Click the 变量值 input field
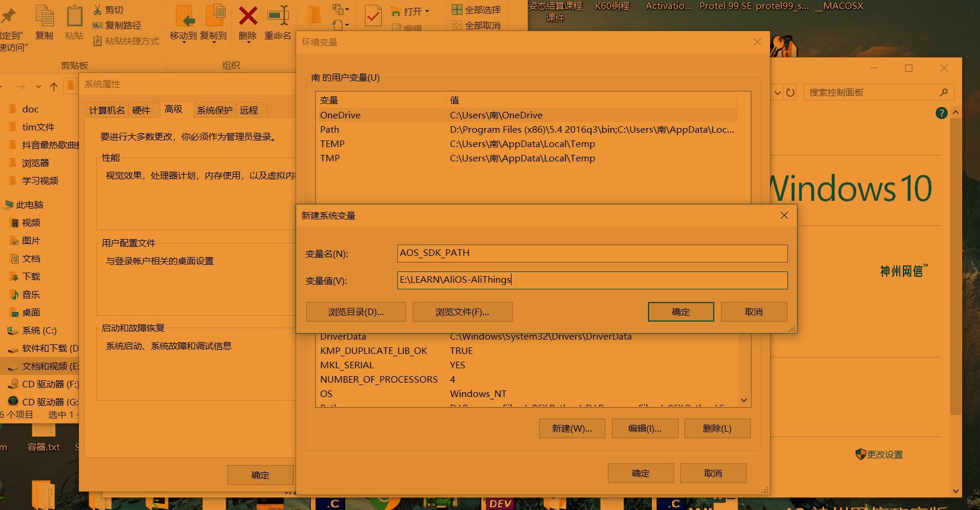The width and height of the screenshot is (980, 510). [592, 280]
